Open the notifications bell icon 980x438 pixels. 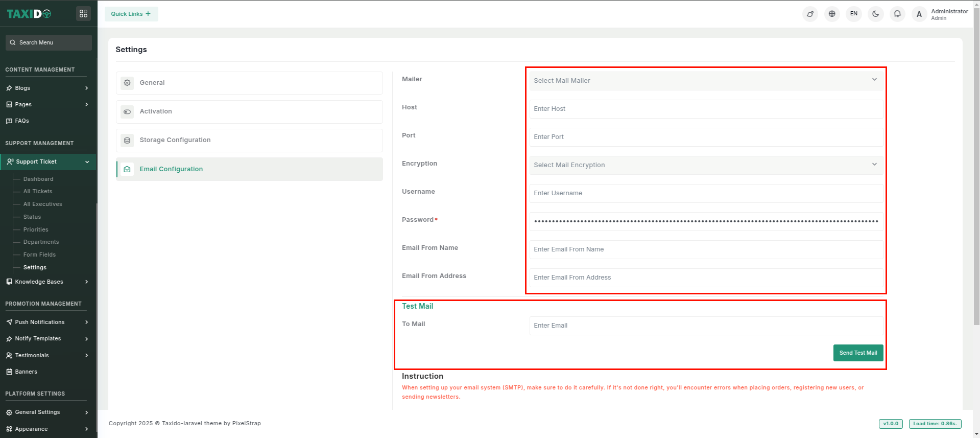pos(897,14)
